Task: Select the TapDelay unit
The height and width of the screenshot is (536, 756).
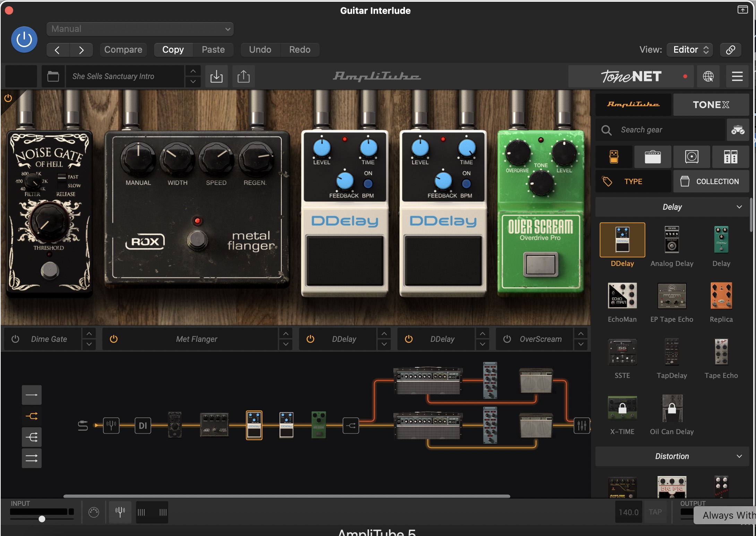Action: coord(672,352)
